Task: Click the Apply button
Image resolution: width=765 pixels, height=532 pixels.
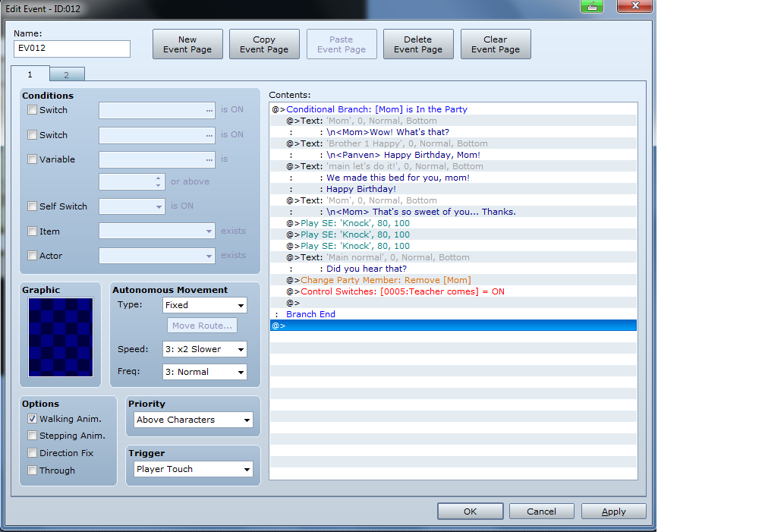Action: coord(613,512)
